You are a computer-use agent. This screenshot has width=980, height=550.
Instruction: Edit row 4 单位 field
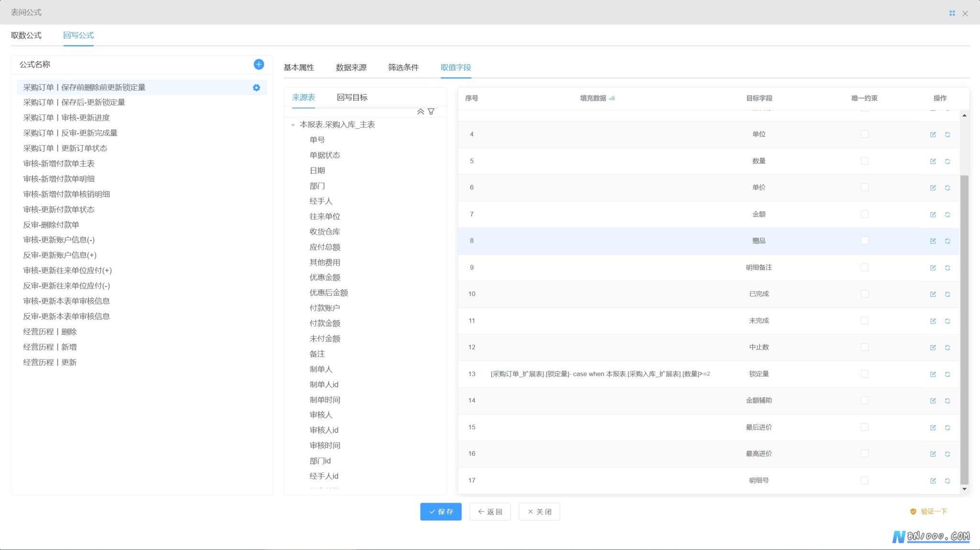[x=933, y=135]
